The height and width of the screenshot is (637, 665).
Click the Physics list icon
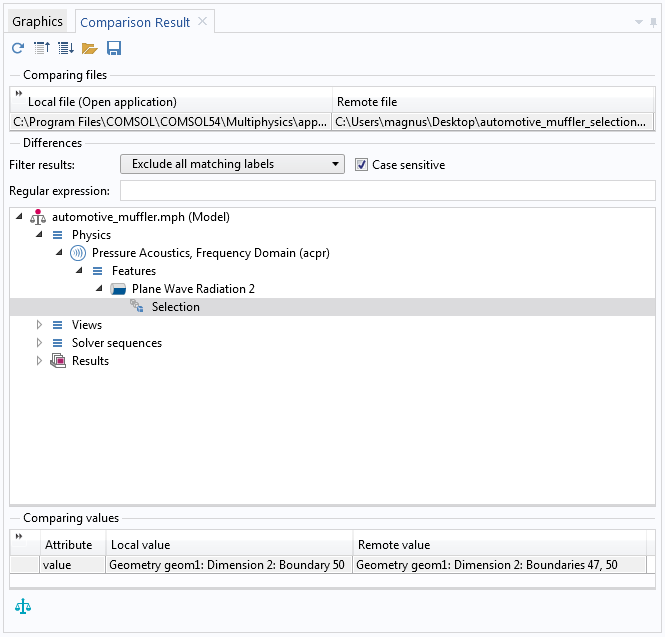coord(57,235)
